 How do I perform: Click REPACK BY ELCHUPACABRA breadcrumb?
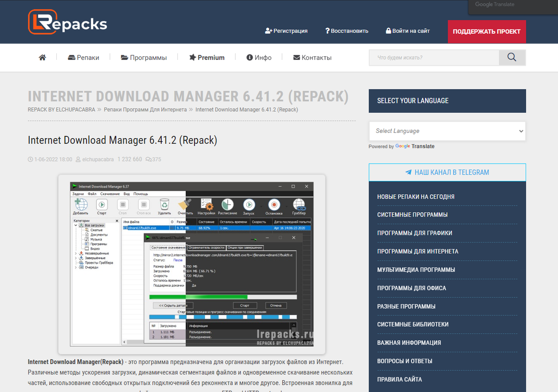pyautogui.click(x=62, y=110)
